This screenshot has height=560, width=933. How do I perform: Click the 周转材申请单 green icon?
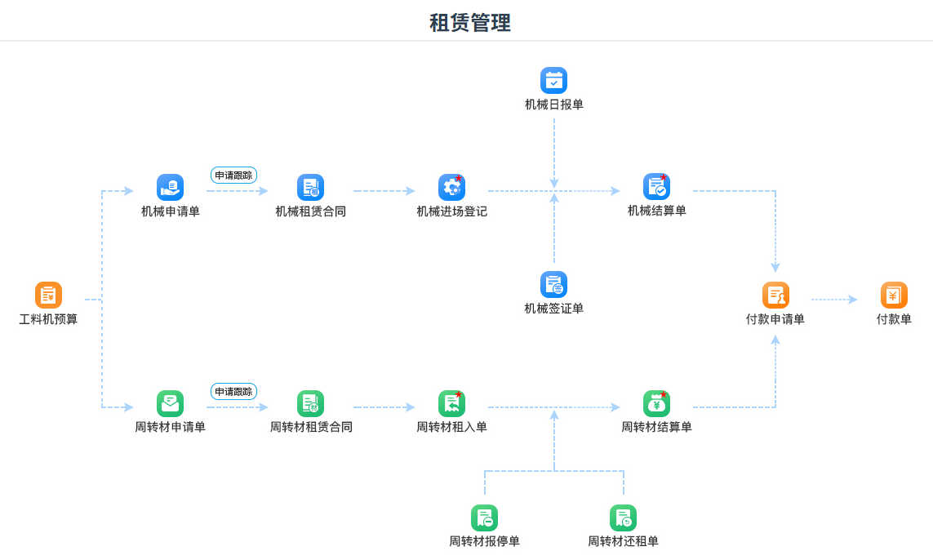pyautogui.click(x=170, y=403)
